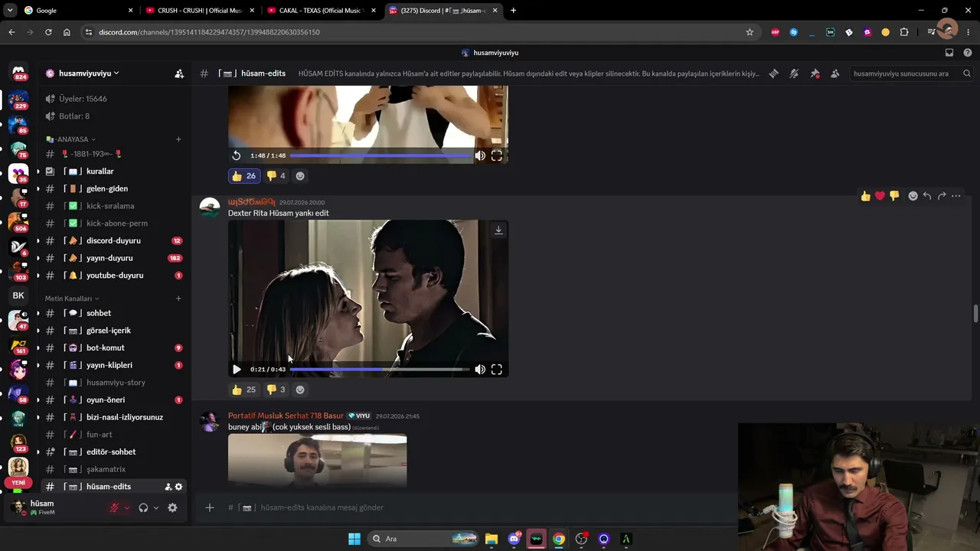The height and width of the screenshot is (551, 980).
Task: Search the husamviyuviyu server
Action: coord(910,73)
